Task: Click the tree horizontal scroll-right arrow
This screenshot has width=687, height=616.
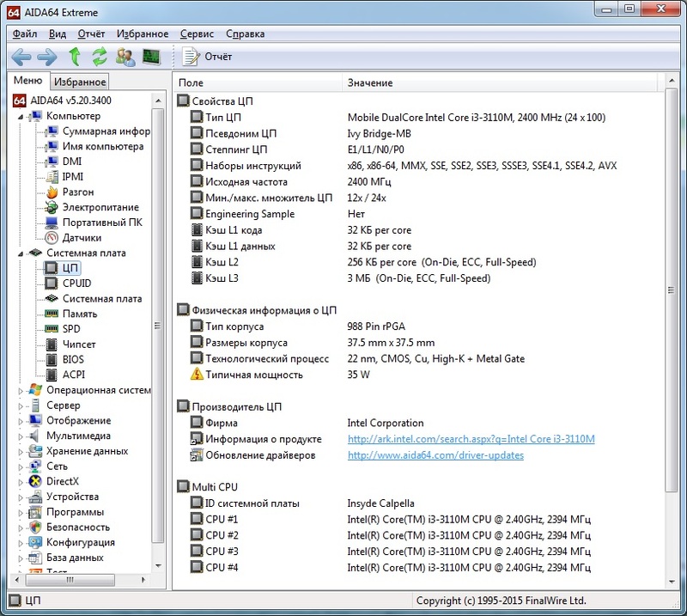Action: [143, 580]
